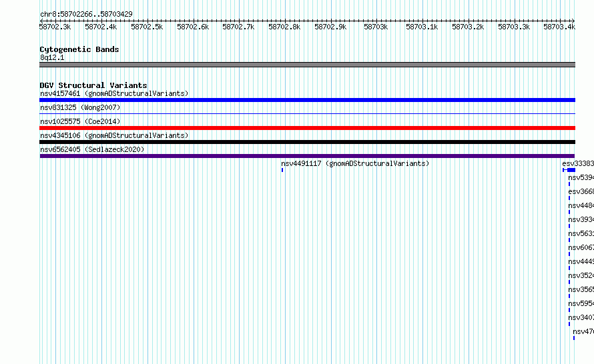Open nsv1025575 (Coe2014) label
The height and width of the screenshot is (364, 594).
[80, 121]
